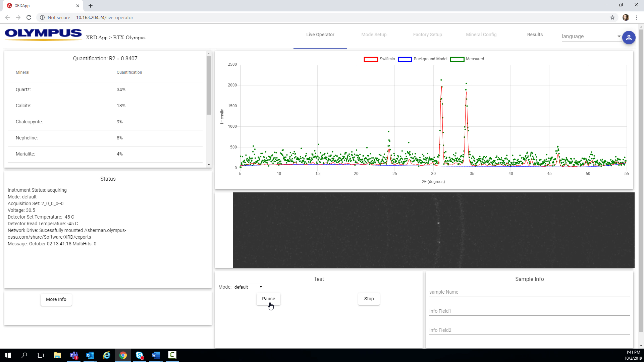Select the Sample Name input field
This screenshot has height=362, width=644.
pyautogui.click(x=529, y=292)
